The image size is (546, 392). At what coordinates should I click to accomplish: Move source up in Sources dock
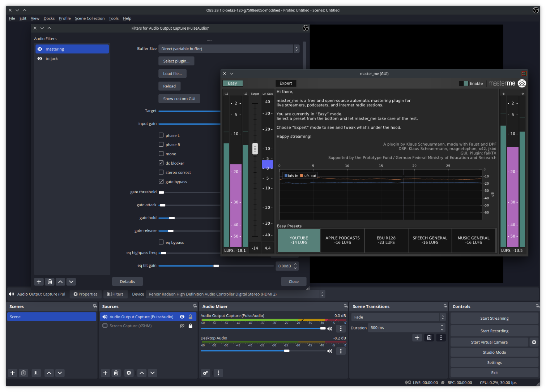click(x=142, y=373)
